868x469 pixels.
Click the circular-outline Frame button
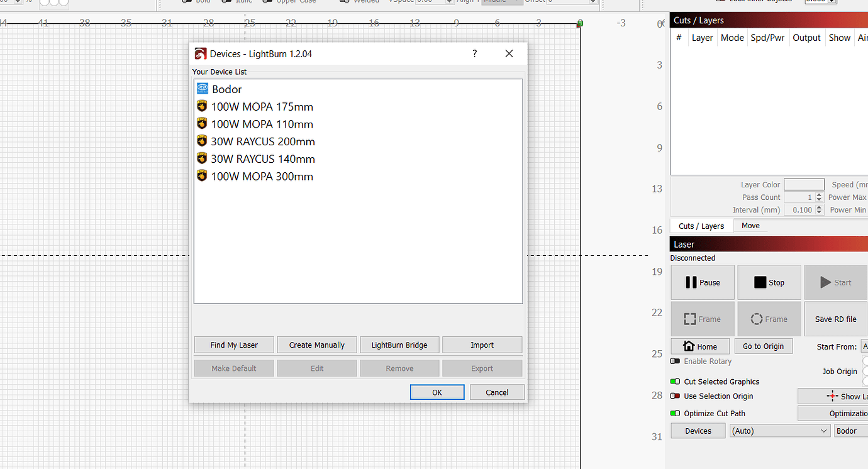tap(769, 319)
